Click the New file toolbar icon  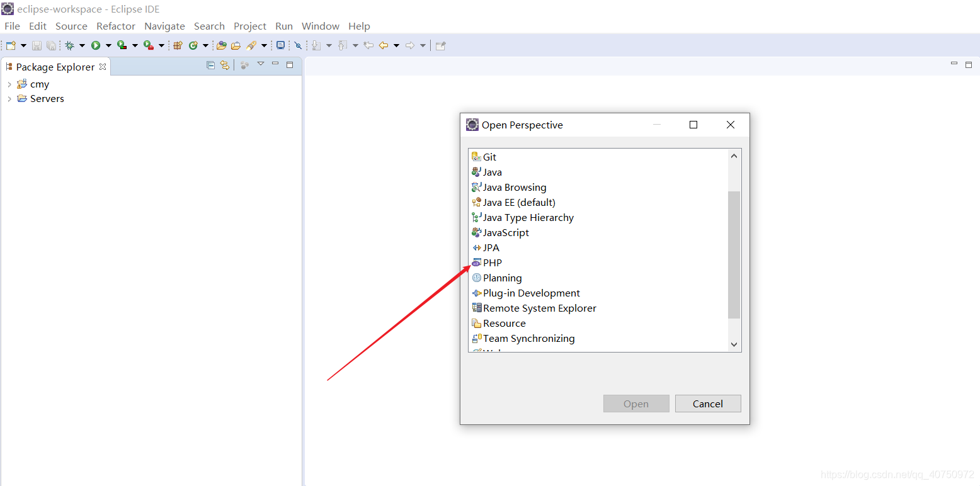tap(11, 45)
